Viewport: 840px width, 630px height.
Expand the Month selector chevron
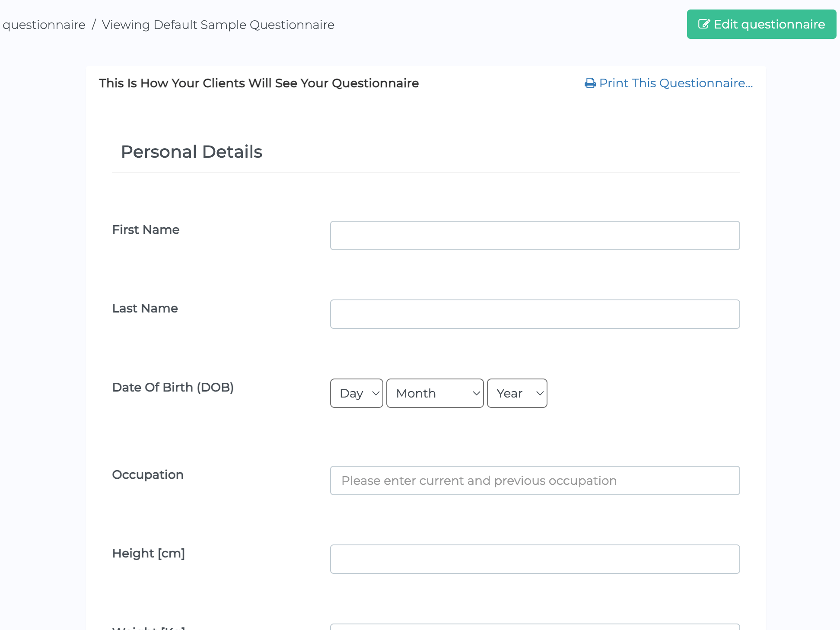coord(475,393)
